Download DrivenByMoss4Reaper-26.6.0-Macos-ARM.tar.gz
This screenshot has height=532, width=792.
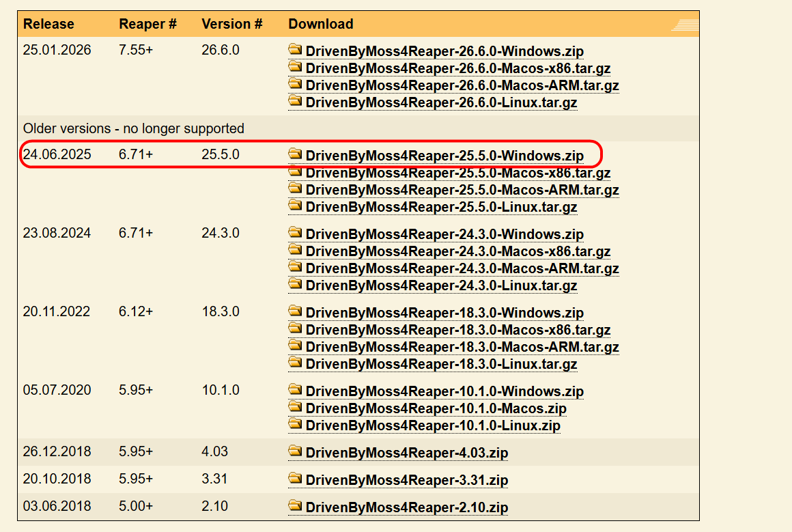[462, 85]
